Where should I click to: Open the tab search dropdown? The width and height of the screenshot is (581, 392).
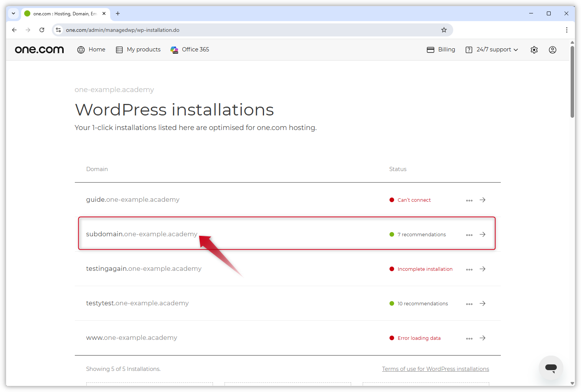pos(13,13)
